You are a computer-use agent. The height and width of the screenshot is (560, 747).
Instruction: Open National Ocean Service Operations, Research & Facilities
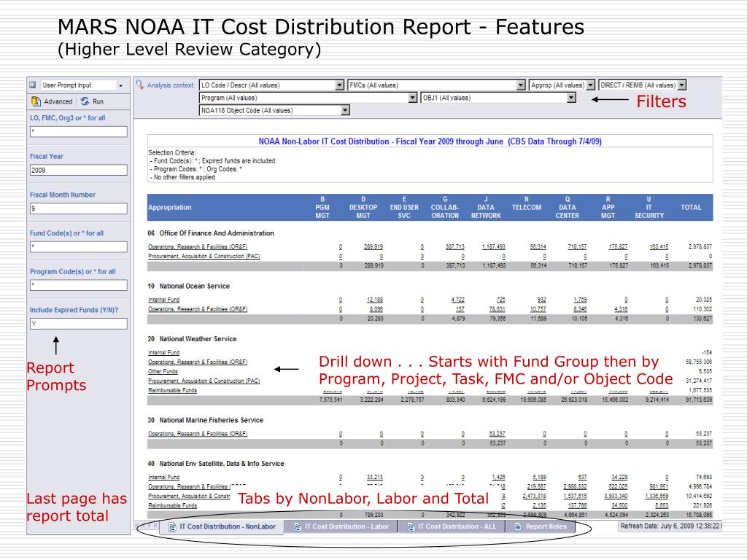198,309
